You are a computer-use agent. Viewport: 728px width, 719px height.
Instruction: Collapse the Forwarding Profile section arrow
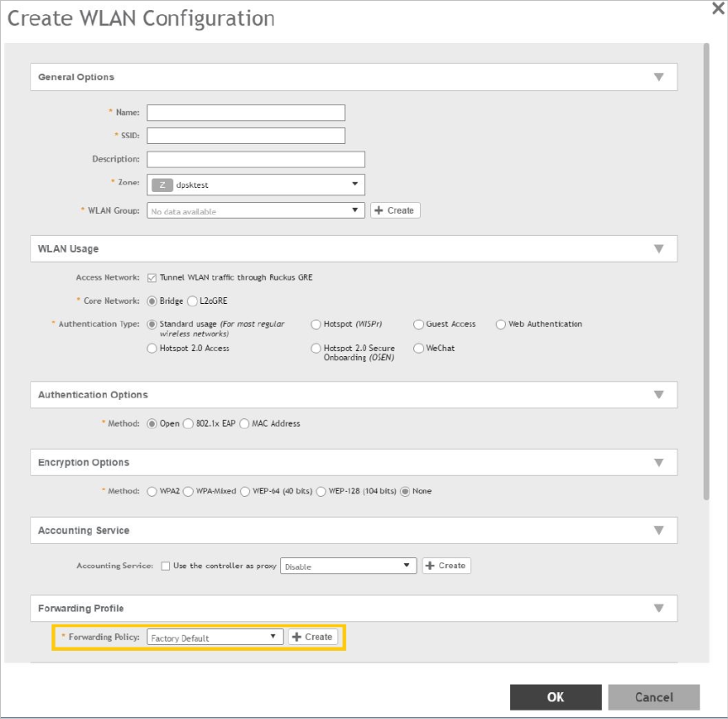659,608
